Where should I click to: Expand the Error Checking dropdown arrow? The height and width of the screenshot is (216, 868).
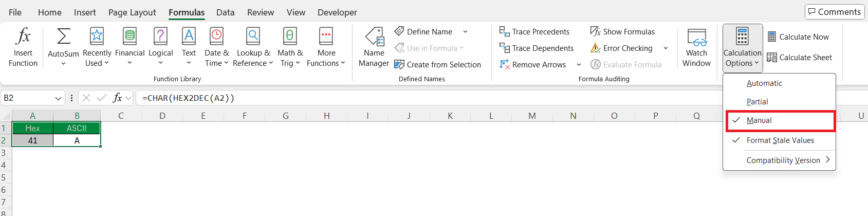(x=666, y=48)
